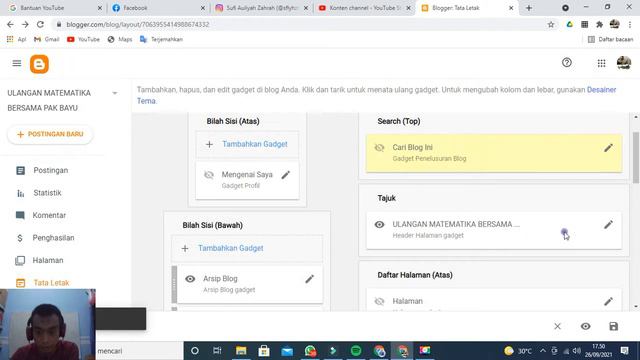The image size is (640, 360).
Task: Open the Maps bookmark
Action: (x=120, y=39)
